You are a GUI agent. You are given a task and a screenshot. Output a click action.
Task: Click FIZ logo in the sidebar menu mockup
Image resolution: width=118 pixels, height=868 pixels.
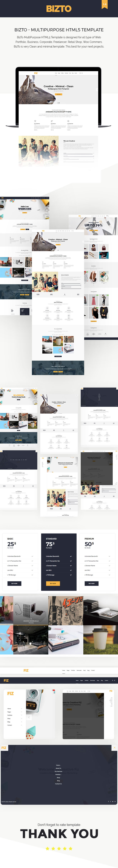pos(10,693)
